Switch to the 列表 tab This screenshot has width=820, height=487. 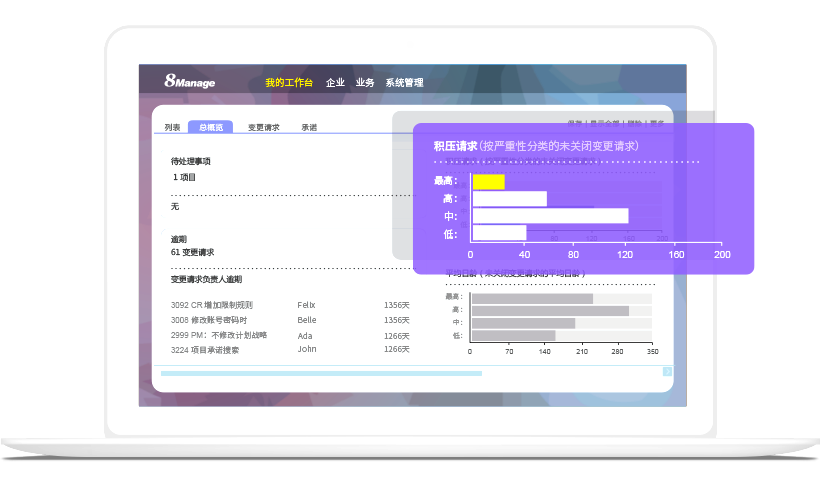click(173, 127)
